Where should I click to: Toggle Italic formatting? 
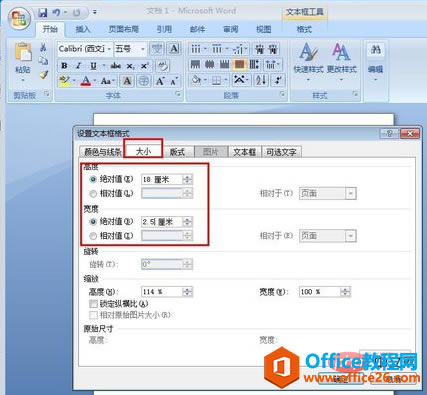coord(79,66)
